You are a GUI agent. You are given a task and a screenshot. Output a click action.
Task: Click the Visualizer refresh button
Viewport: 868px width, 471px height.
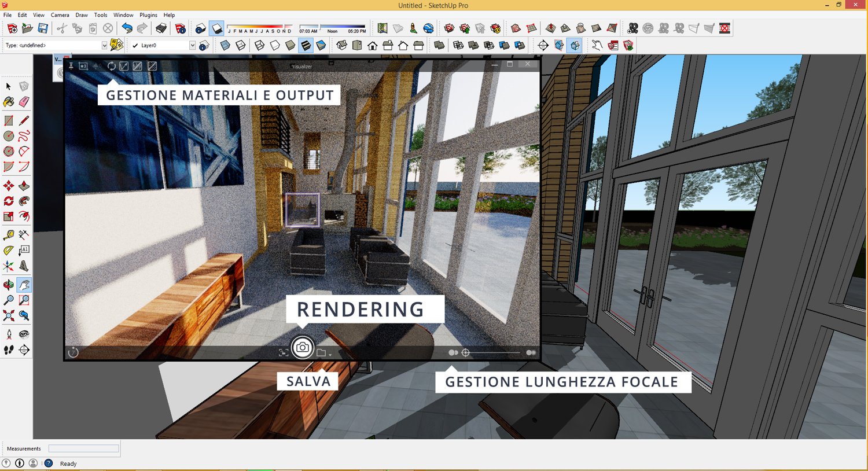click(112, 67)
